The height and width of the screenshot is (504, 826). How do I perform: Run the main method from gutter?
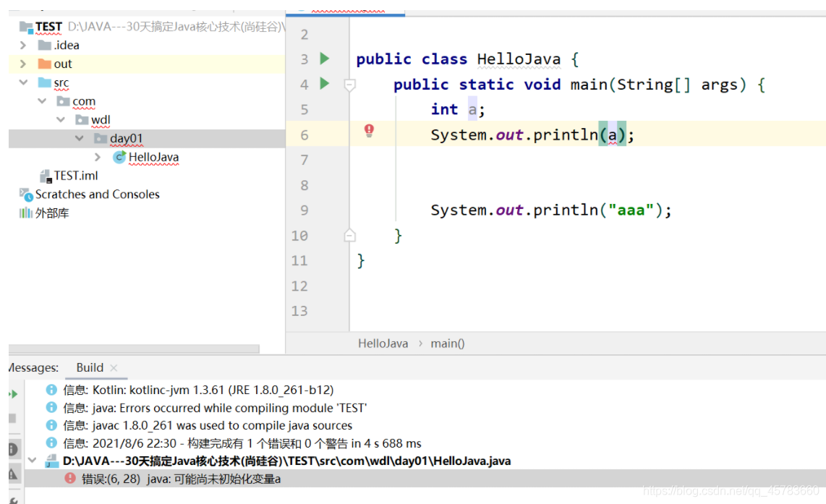click(x=325, y=83)
